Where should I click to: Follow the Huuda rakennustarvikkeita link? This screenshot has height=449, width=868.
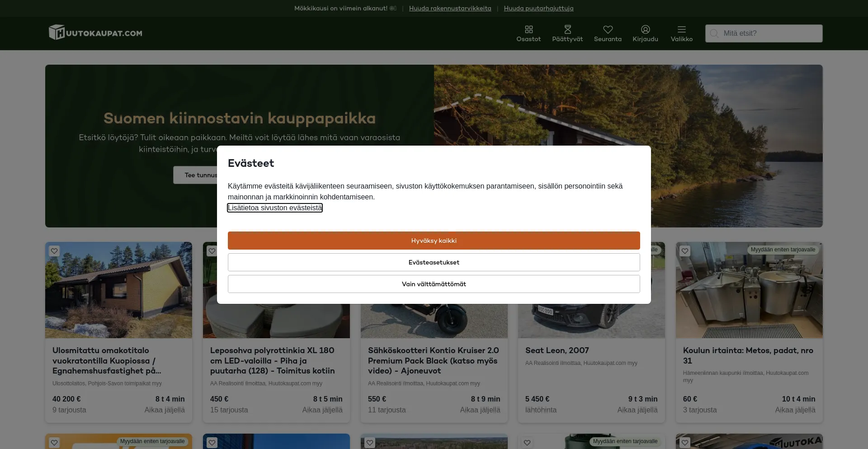point(450,8)
